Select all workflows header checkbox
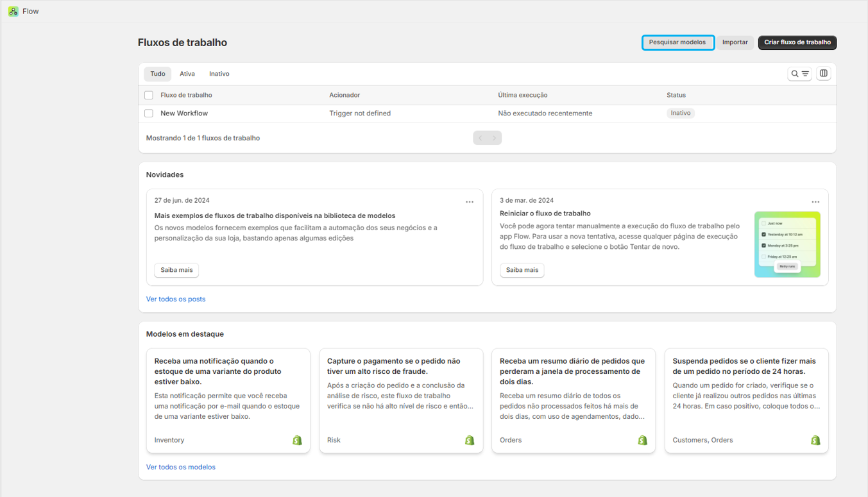The width and height of the screenshot is (868, 497). [x=149, y=95]
